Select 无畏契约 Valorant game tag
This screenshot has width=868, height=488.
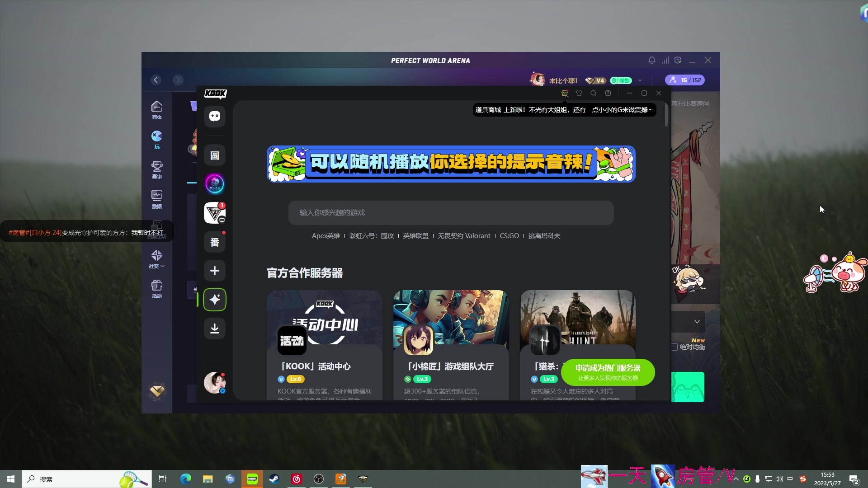click(x=464, y=236)
